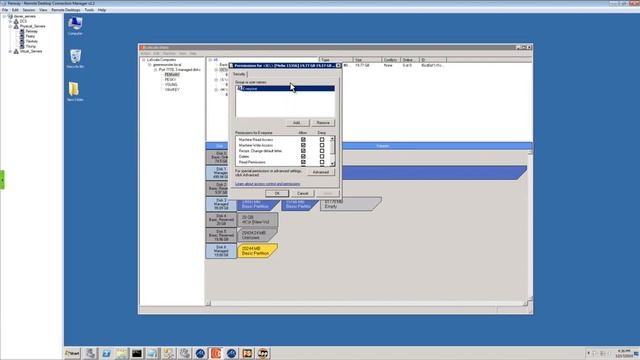Toggle Allow for Machine Write Access

303,145
